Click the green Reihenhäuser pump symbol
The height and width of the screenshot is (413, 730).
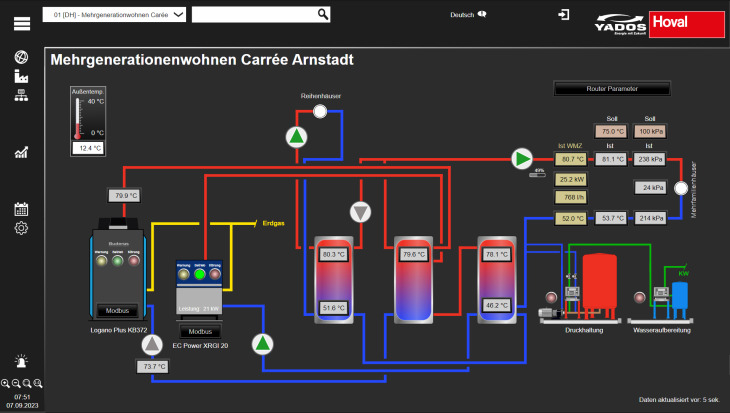296,137
